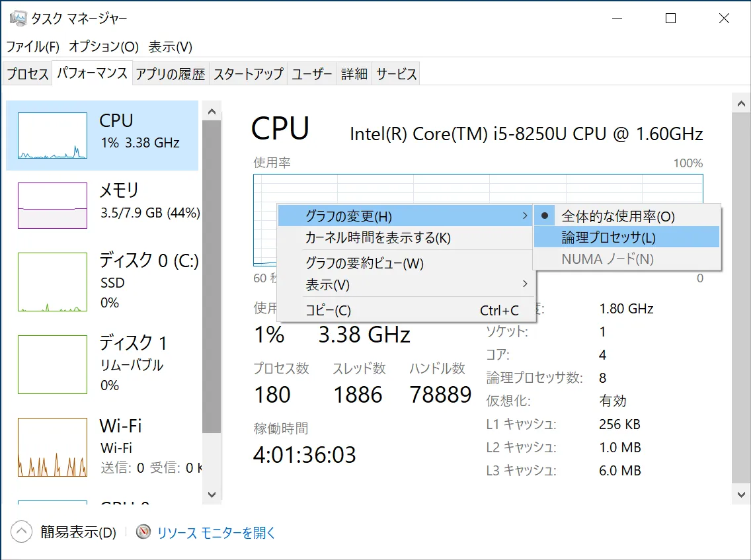Screen dimensions: 751x560
Task: Click the base speed value 1.80 GHz
Action: 626,309
